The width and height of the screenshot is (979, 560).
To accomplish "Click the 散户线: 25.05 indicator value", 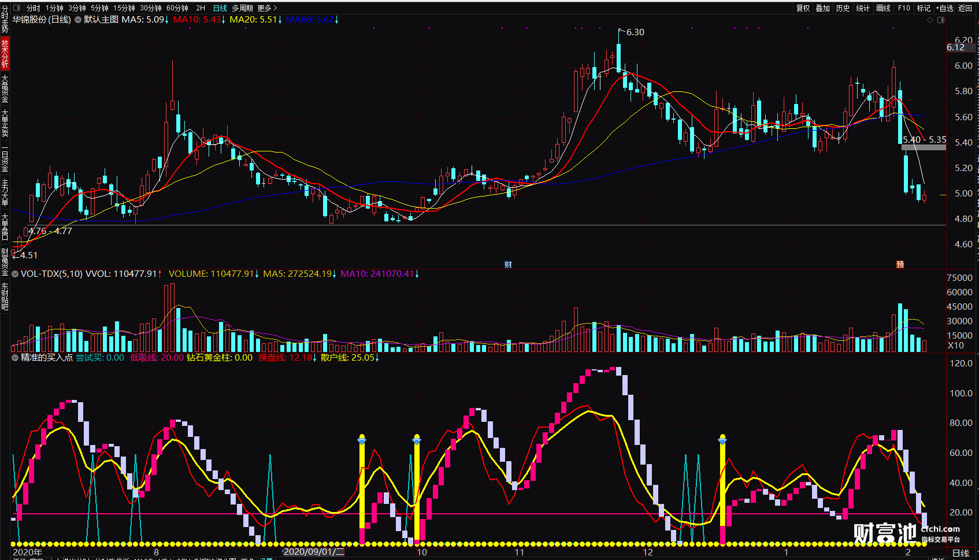I will click(x=348, y=358).
